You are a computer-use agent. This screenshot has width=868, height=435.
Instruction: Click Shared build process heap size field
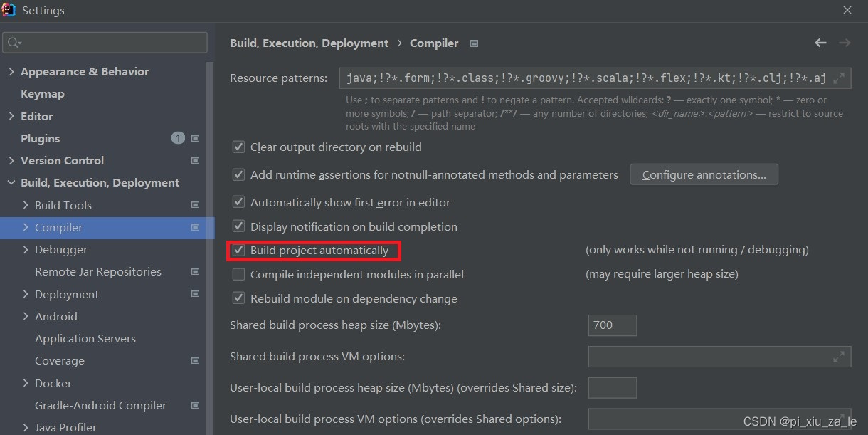pos(613,325)
